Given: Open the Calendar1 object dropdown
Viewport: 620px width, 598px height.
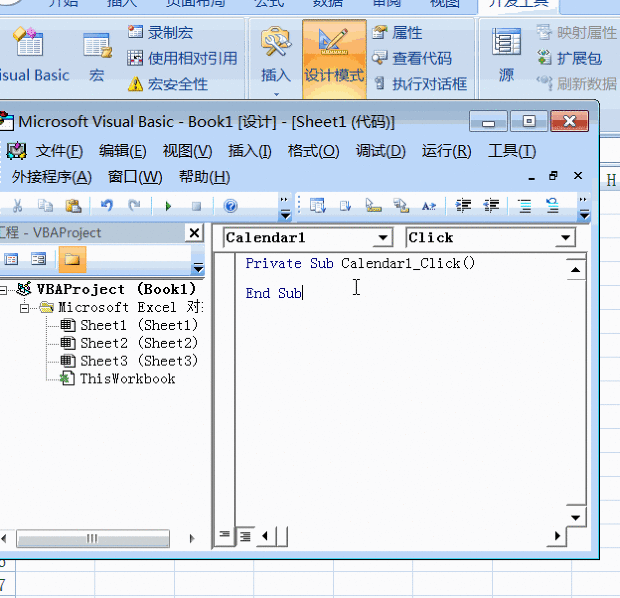Looking at the screenshot, I should 382,238.
